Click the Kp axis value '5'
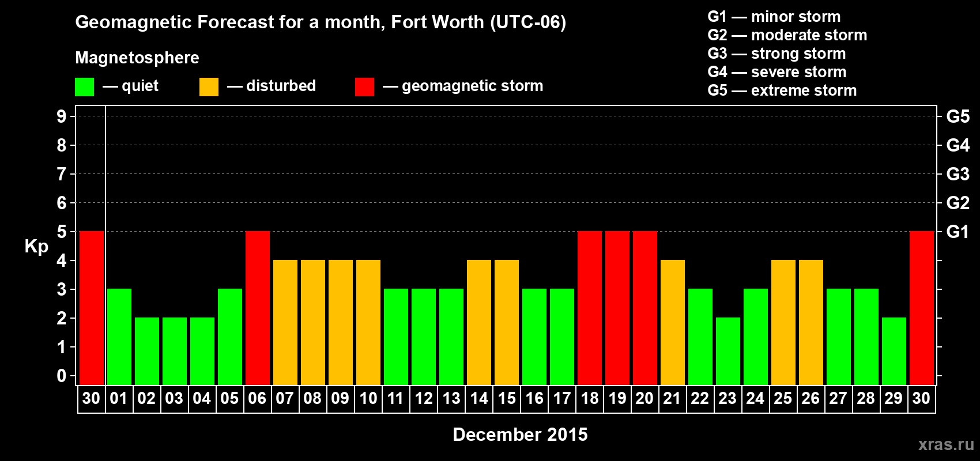Screen dimensions: 980x461 click(x=62, y=232)
